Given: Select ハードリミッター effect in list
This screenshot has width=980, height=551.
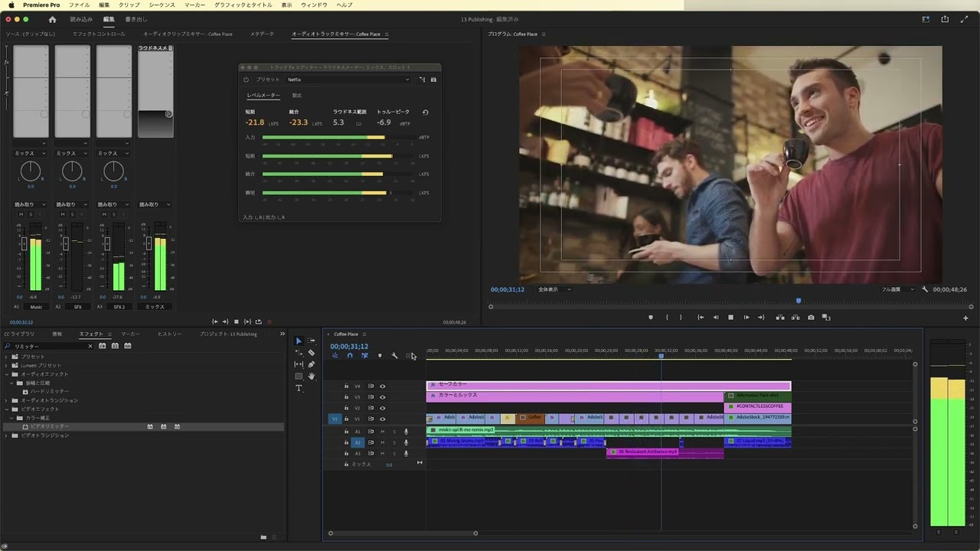Looking at the screenshot, I should point(49,392).
